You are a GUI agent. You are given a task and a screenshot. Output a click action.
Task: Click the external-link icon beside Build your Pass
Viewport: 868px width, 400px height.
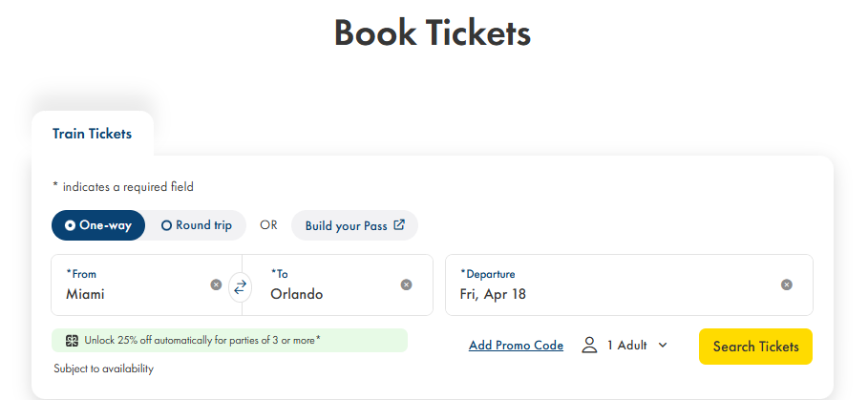pyautogui.click(x=399, y=225)
